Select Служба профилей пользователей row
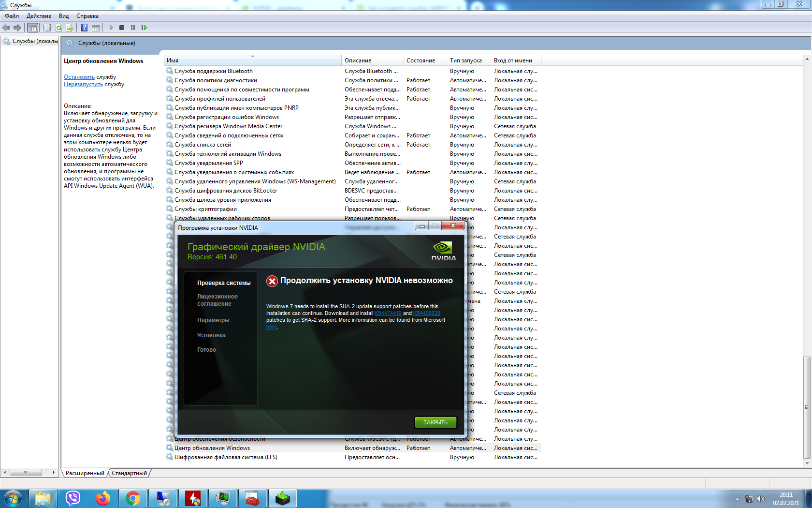 [x=353, y=99]
